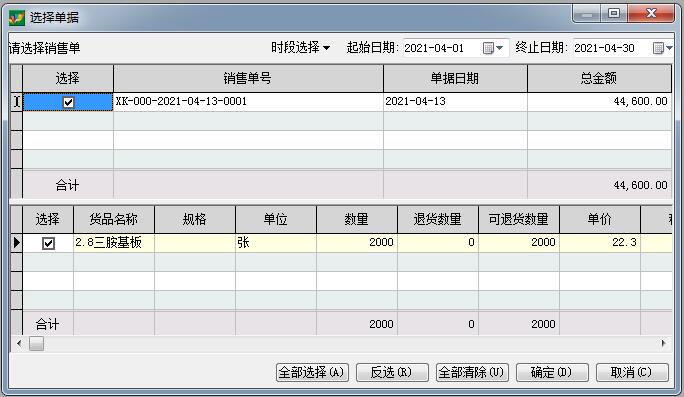Viewport: 684px width, 397px height.
Task: Minimize the 选择单据 window
Action: pyautogui.click(x=587, y=14)
